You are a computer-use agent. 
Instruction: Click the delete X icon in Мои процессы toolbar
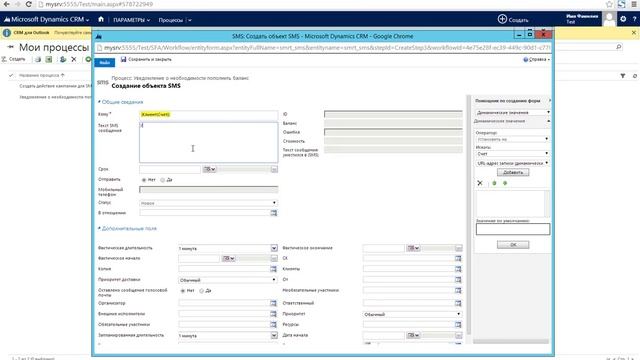[x=74, y=60]
